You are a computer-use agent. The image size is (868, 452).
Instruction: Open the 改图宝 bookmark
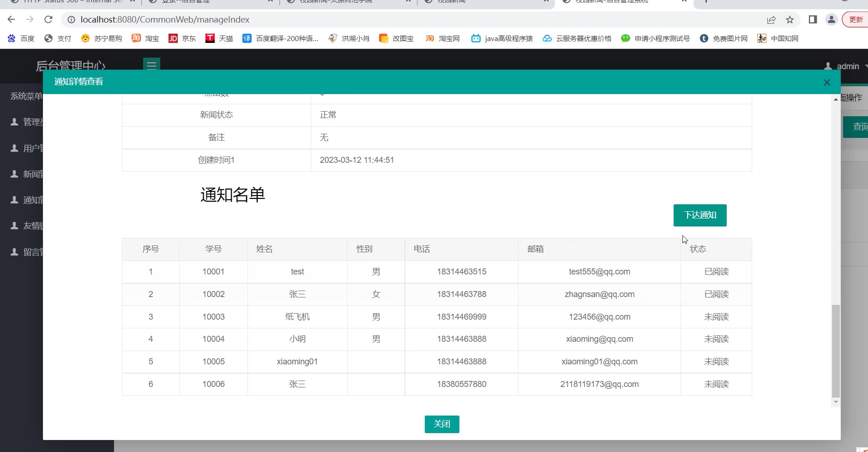pos(397,38)
